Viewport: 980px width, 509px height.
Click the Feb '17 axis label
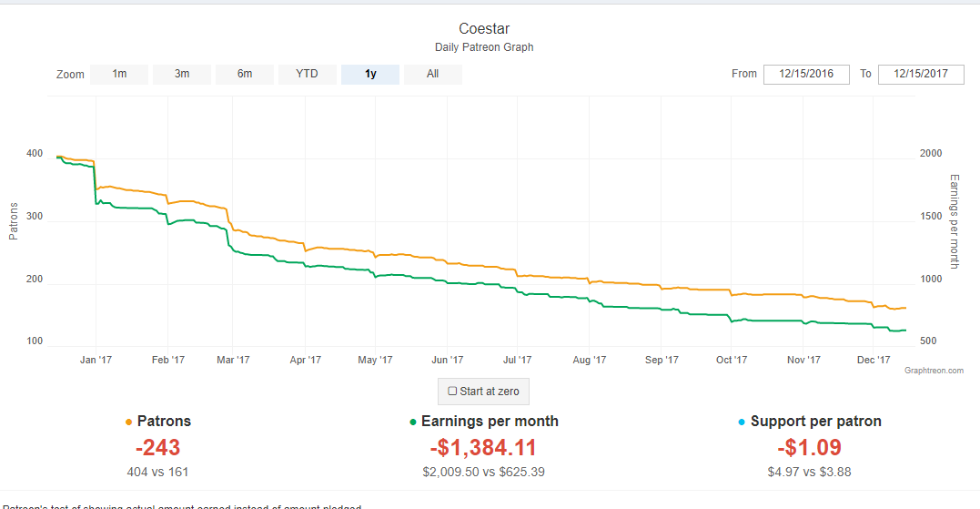pos(168,361)
